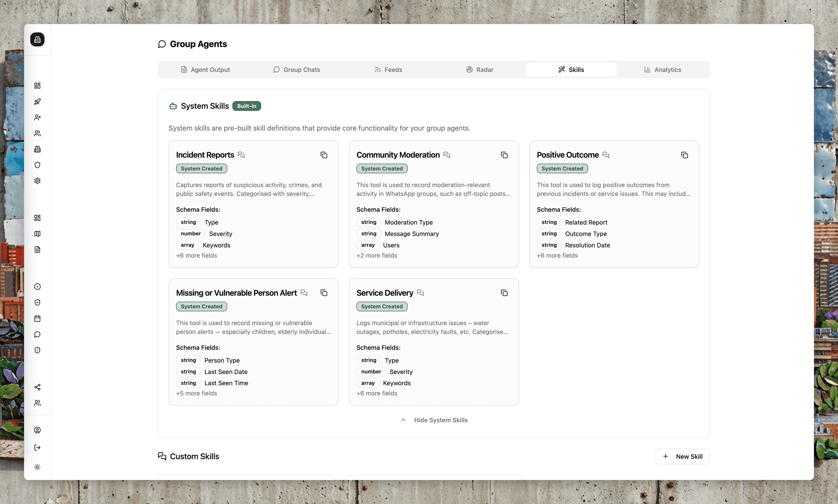Click the map icon in the sidebar
Screen dimensions: 838x504
[37, 234]
